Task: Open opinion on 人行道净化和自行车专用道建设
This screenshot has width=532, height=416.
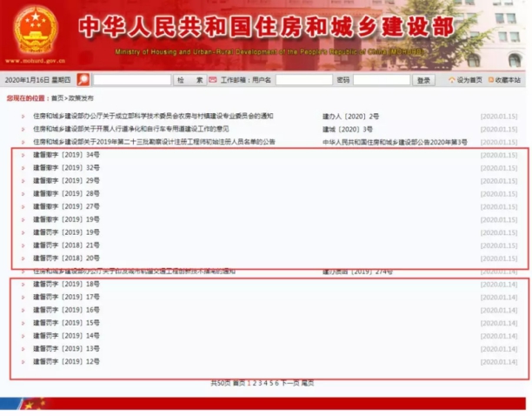Action: [131, 129]
